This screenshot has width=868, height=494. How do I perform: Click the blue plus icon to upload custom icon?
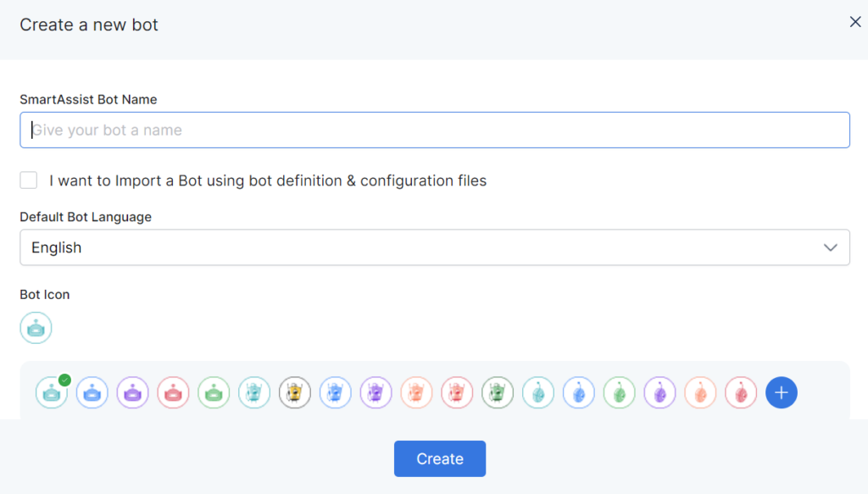click(781, 392)
